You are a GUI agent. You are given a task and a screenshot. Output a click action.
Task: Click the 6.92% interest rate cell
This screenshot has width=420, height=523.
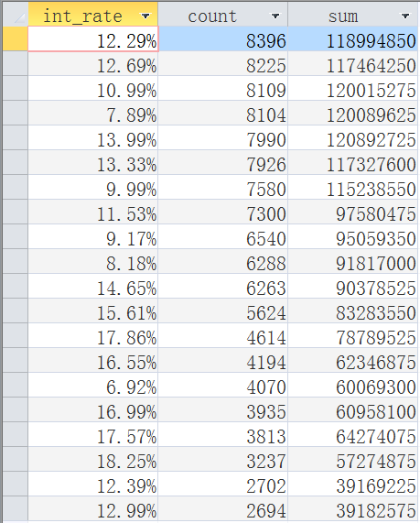[93, 385]
